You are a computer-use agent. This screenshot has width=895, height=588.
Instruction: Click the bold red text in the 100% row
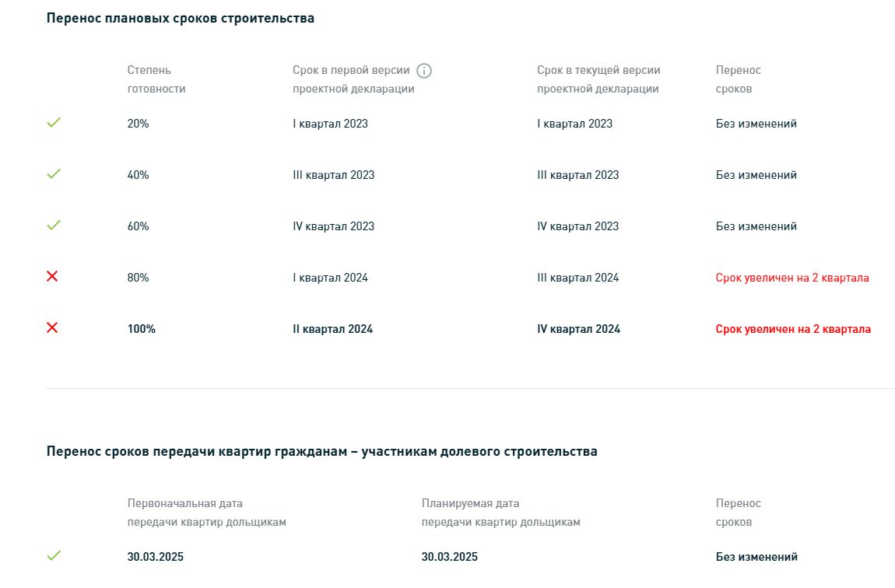coord(793,329)
